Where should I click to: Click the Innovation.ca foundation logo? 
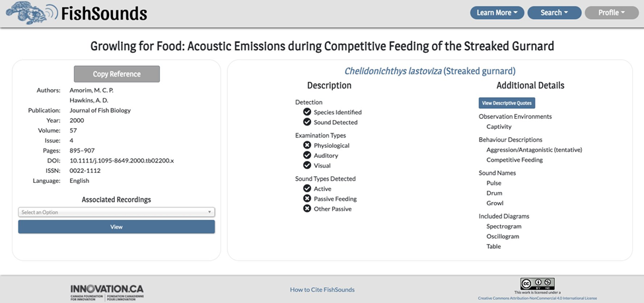[x=107, y=292]
